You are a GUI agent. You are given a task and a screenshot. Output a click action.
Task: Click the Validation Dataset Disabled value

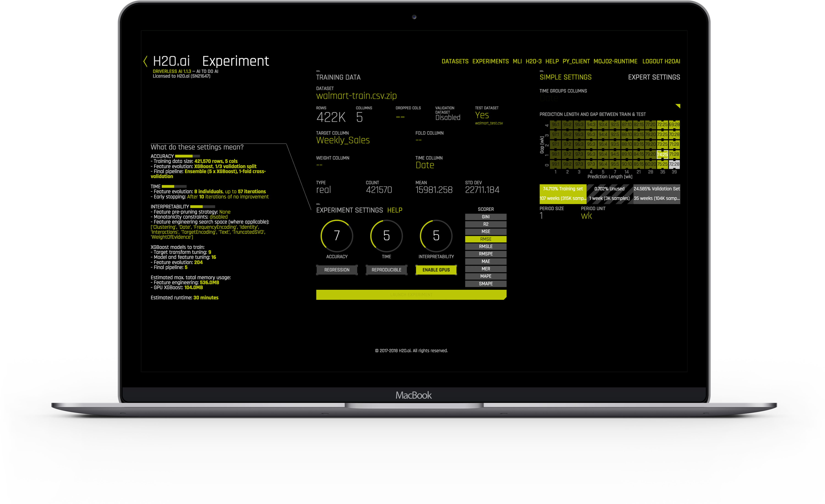pos(448,117)
